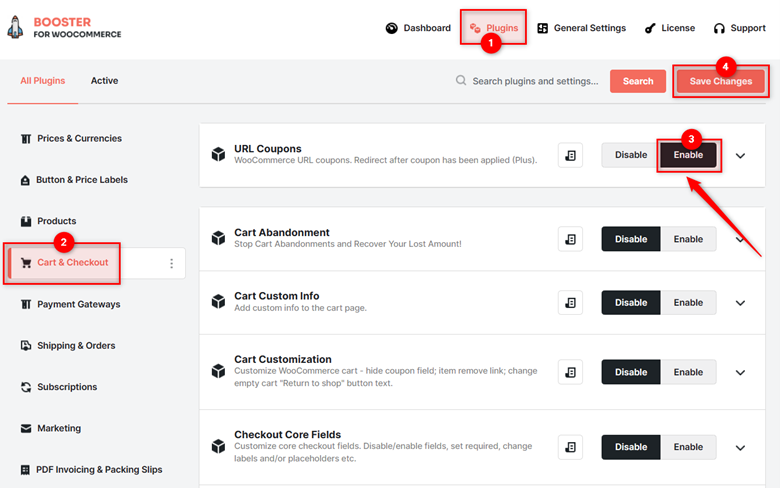Expand the Checkout Core Fields chevron
The height and width of the screenshot is (488, 780).
pos(740,448)
